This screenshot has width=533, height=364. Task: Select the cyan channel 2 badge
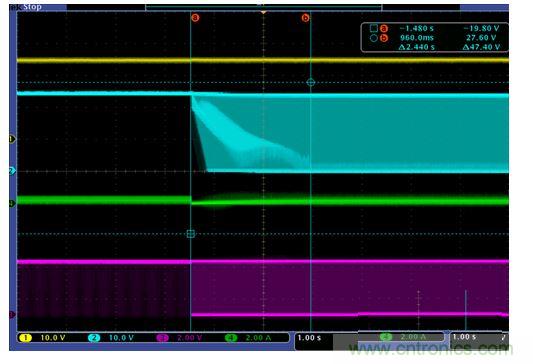point(94,338)
